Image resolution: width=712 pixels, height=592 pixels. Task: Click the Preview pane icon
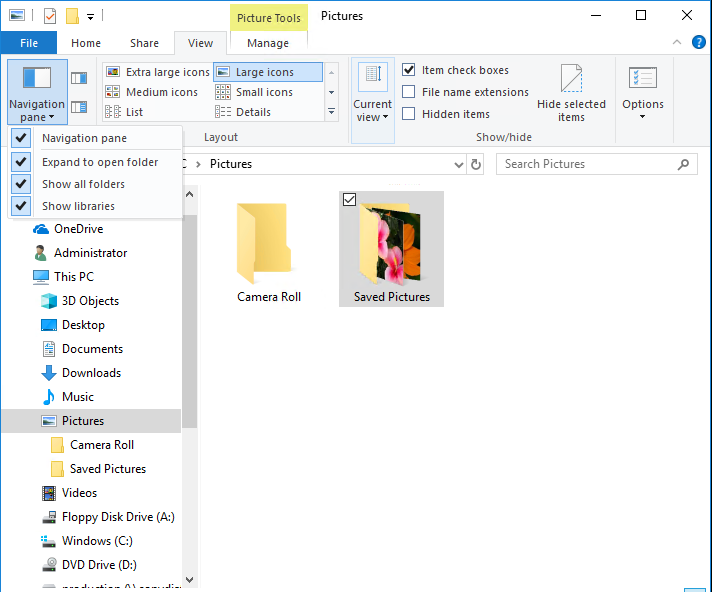(79, 77)
